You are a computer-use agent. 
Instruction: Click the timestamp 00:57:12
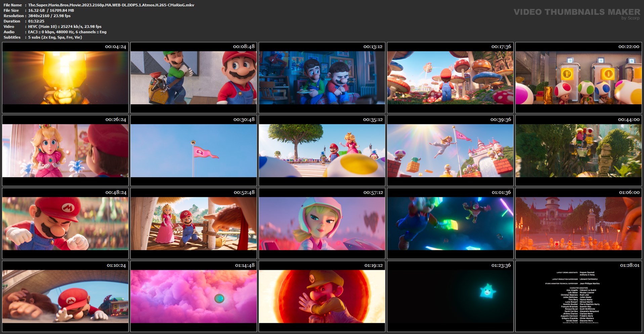pyautogui.click(x=373, y=193)
